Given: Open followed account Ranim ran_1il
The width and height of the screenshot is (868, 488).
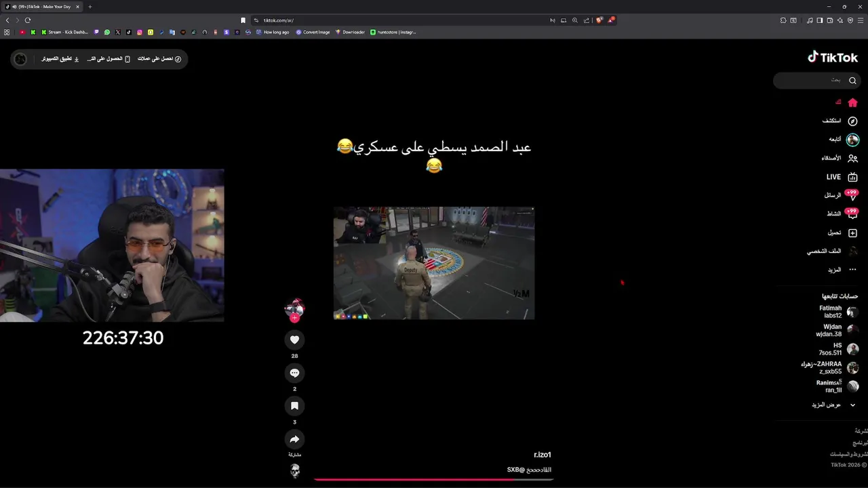Looking at the screenshot, I should click(837, 386).
